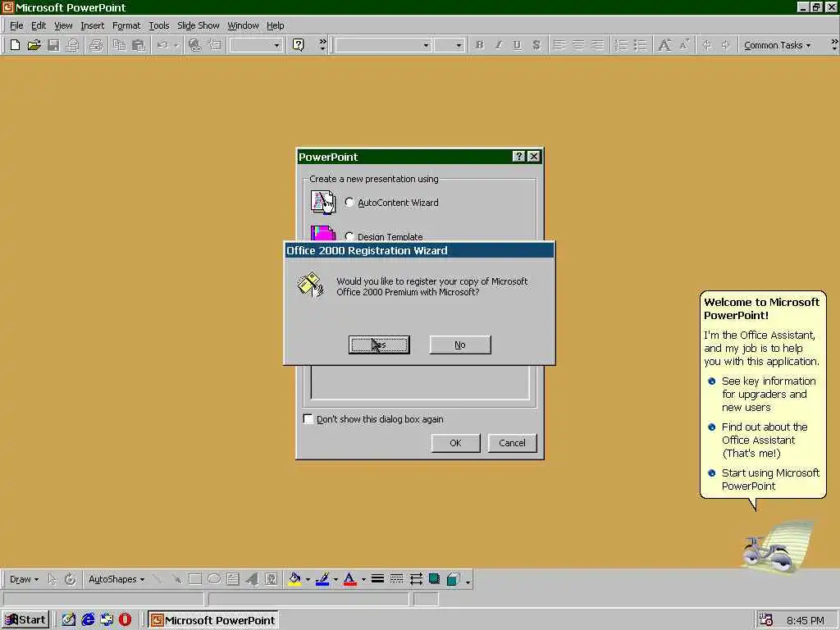Click the Select Objects arrow tool
The height and width of the screenshot is (630, 840).
tap(52, 579)
